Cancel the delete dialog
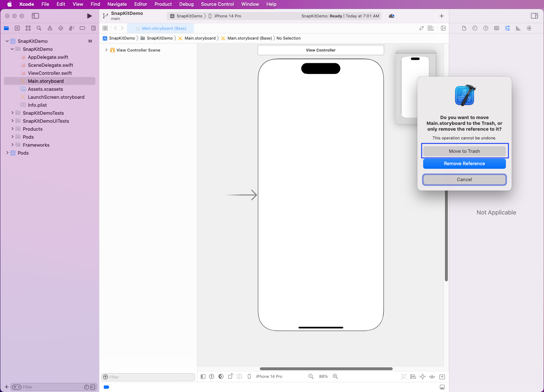 (465, 180)
